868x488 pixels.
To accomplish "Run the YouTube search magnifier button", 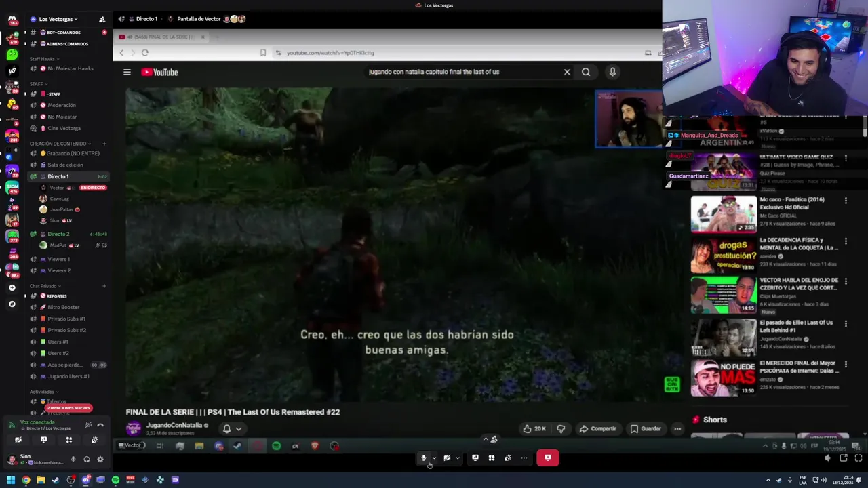I will [586, 72].
